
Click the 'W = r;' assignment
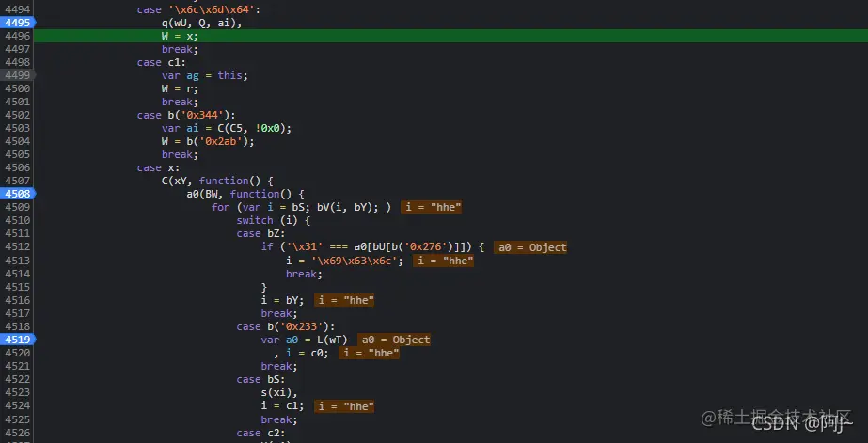click(x=180, y=88)
